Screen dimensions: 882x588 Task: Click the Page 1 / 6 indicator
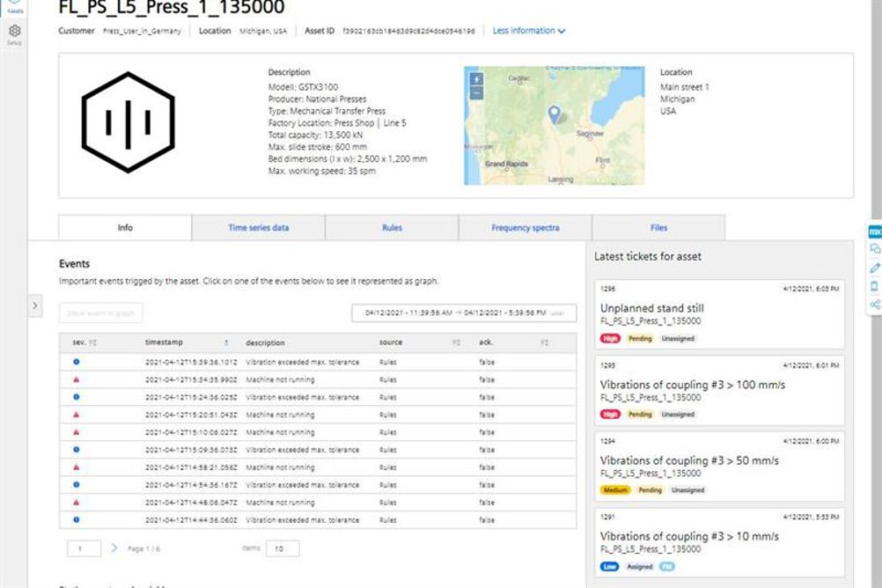[143, 548]
